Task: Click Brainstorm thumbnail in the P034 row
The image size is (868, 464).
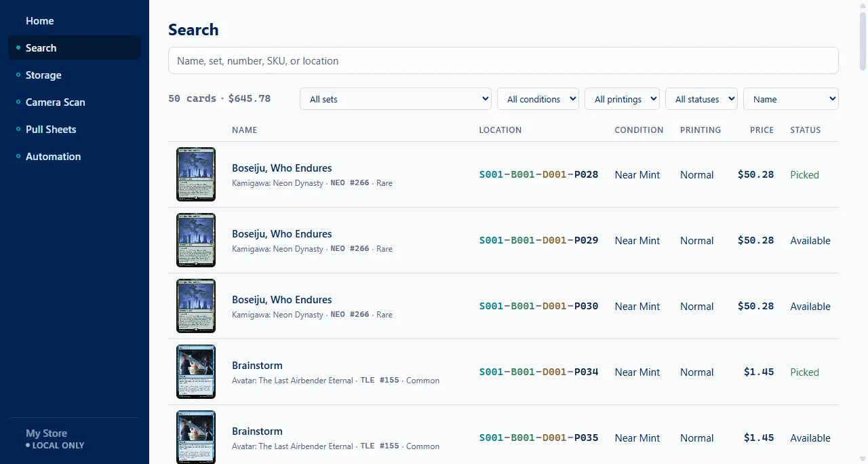Action: 196,372
